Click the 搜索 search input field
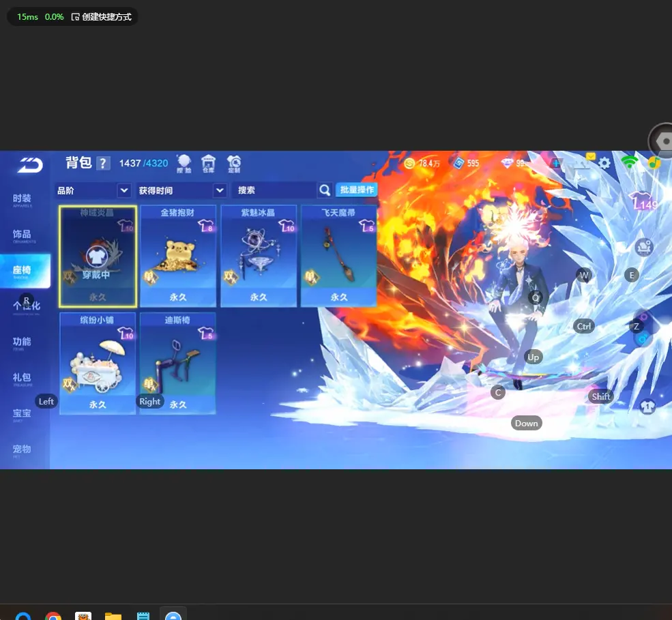This screenshot has width=672, height=620. pos(275,190)
